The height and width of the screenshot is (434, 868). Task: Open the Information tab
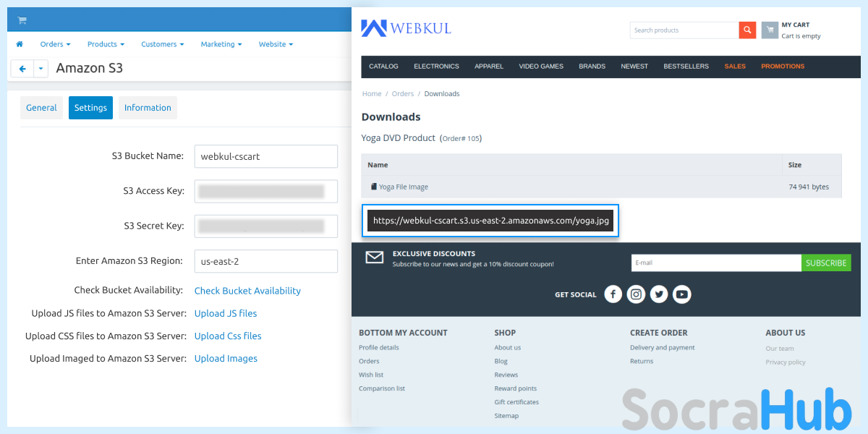[x=148, y=108]
